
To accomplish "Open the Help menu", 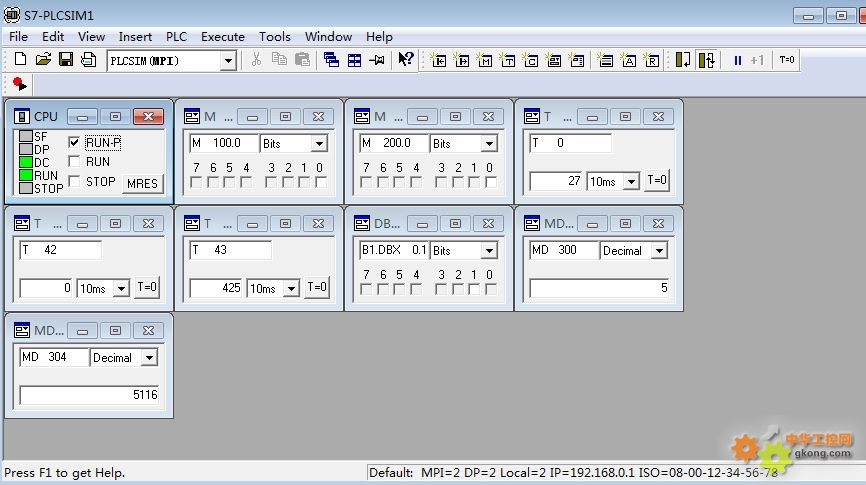I will point(379,36).
